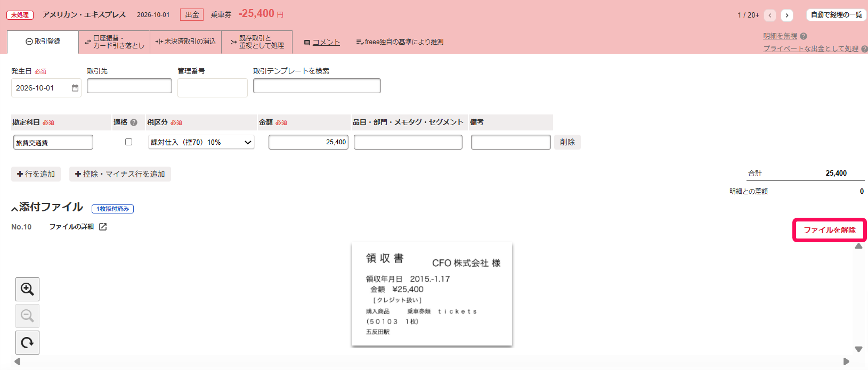Go to the next transaction arrow
The height and width of the screenshot is (370, 868).
(x=787, y=15)
